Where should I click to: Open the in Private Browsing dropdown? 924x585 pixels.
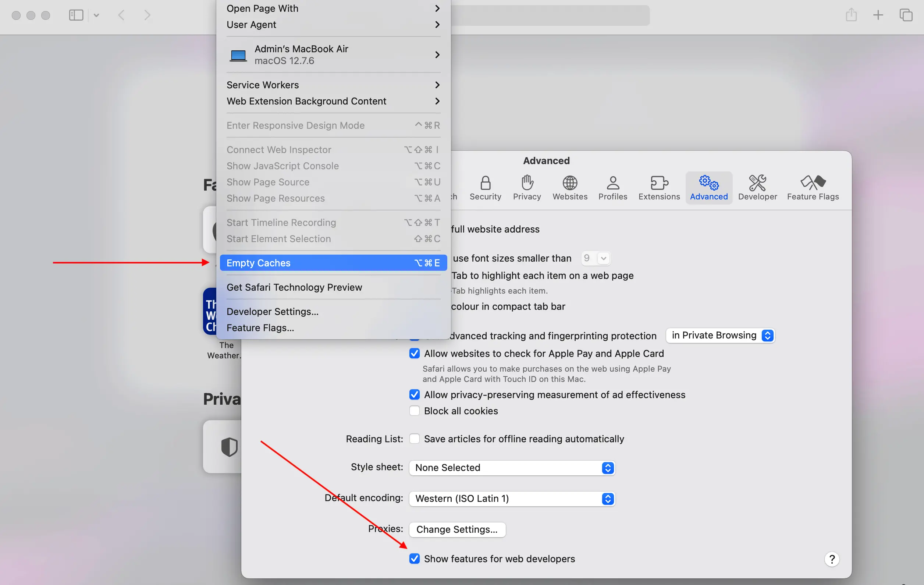tap(719, 335)
